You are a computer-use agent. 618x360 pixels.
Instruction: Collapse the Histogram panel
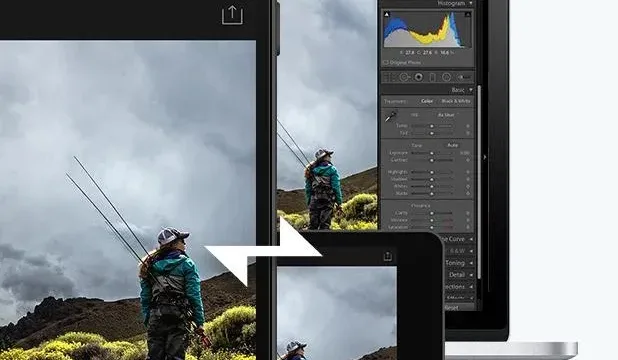(471, 3)
